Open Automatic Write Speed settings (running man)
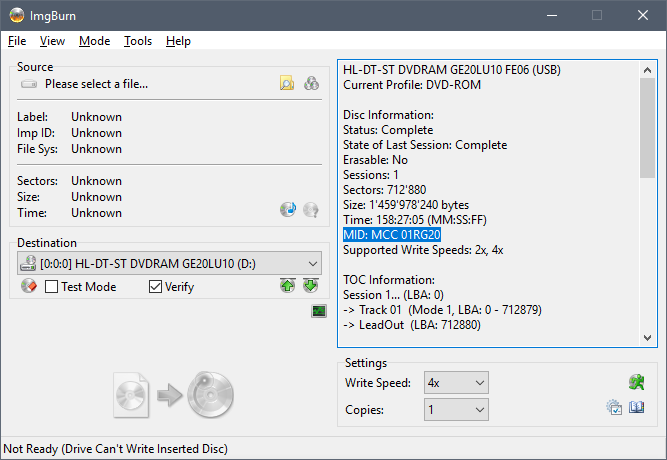Image resolution: width=667 pixels, height=460 pixels. coord(637,382)
